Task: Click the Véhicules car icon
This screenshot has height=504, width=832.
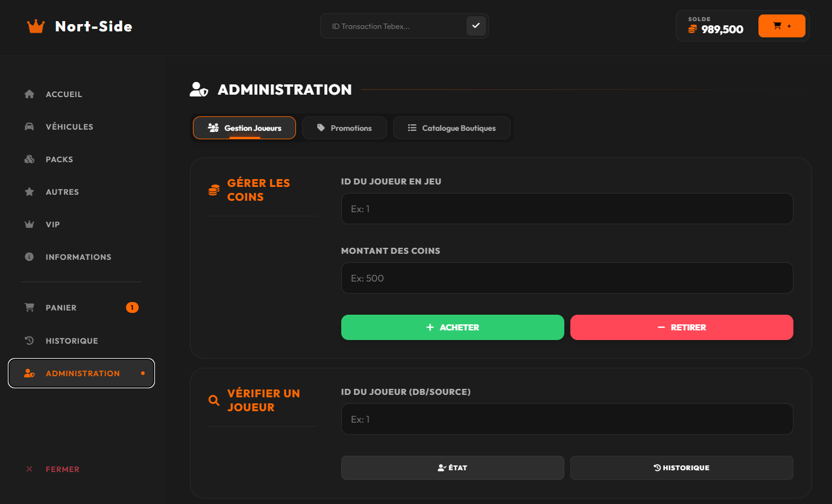Action: [x=29, y=127]
